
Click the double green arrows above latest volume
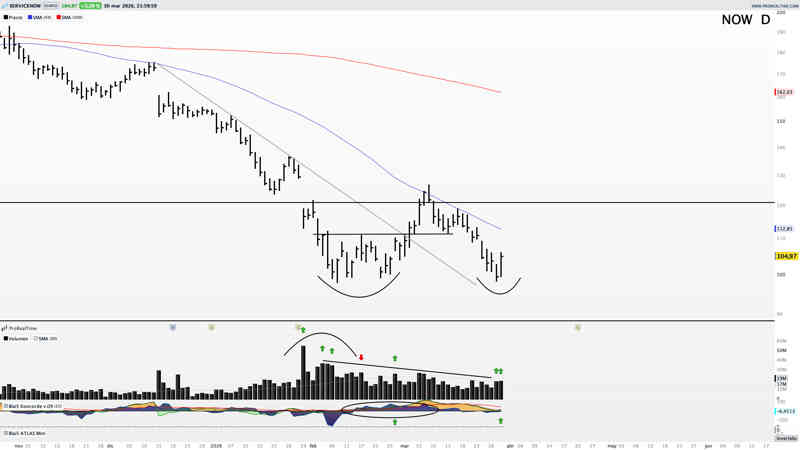498,371
